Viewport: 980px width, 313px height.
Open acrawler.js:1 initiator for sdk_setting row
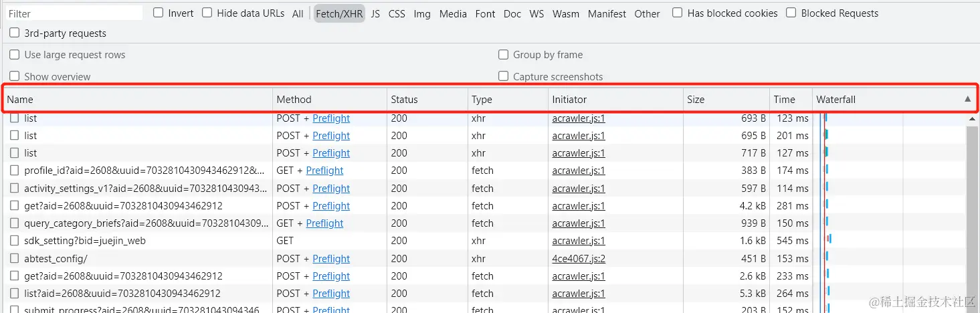click(579, 240)
